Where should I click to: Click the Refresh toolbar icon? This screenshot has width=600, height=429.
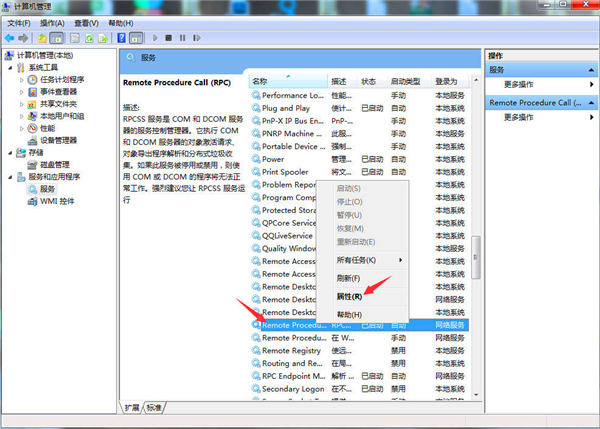[89, 38]
